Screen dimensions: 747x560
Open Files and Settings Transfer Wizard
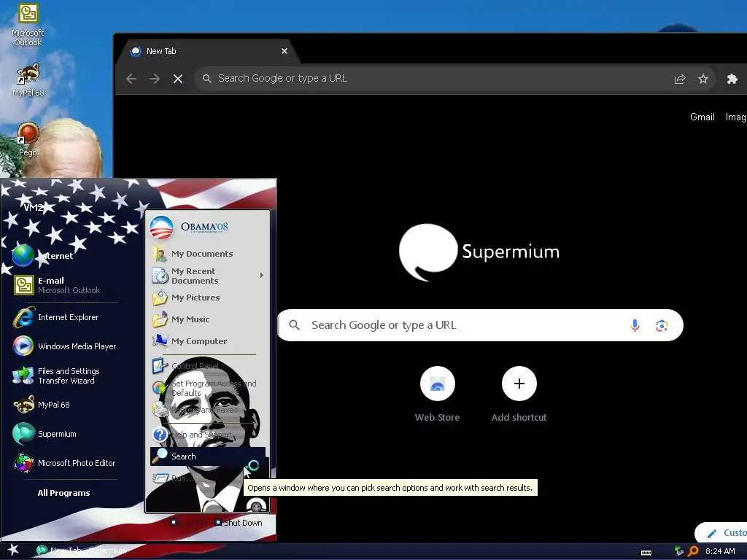pyautogui.click(x=56, y=376)
